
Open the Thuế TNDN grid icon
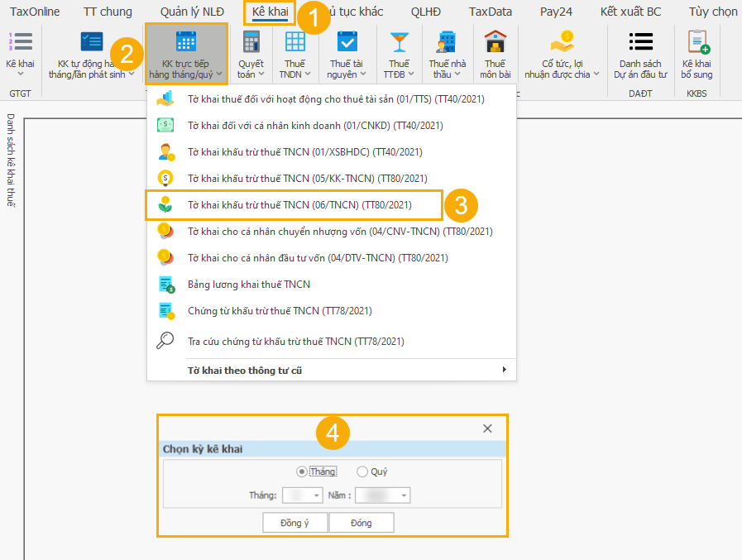(294, 41)
